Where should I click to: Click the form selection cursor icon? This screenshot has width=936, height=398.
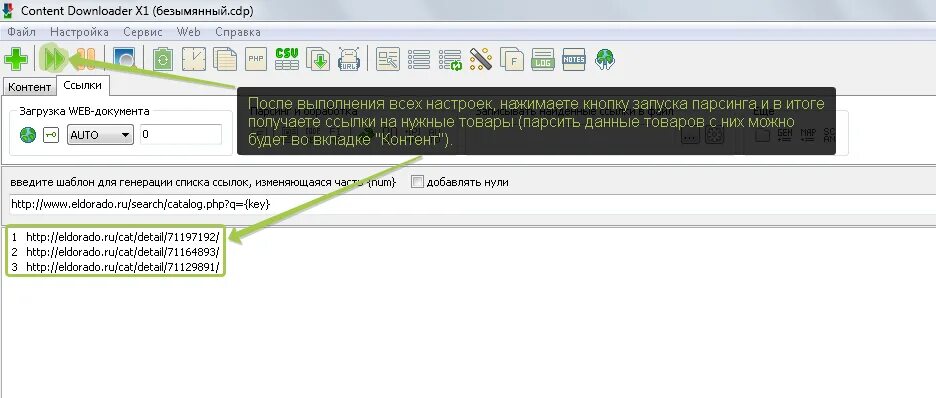point(388,59)
